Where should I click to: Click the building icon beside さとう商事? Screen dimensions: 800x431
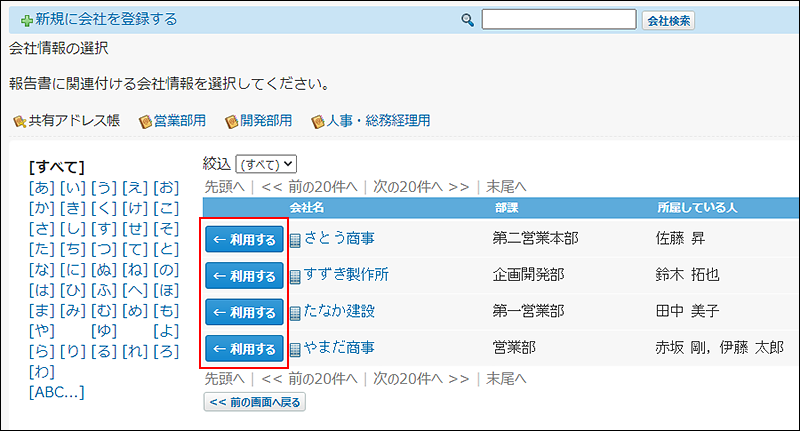[x=295, y=240]
